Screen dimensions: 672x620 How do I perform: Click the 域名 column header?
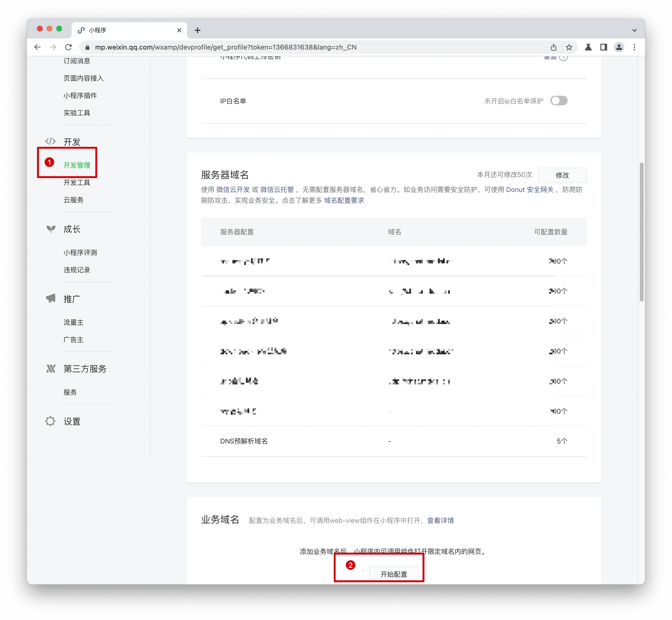tap(394, 232)
